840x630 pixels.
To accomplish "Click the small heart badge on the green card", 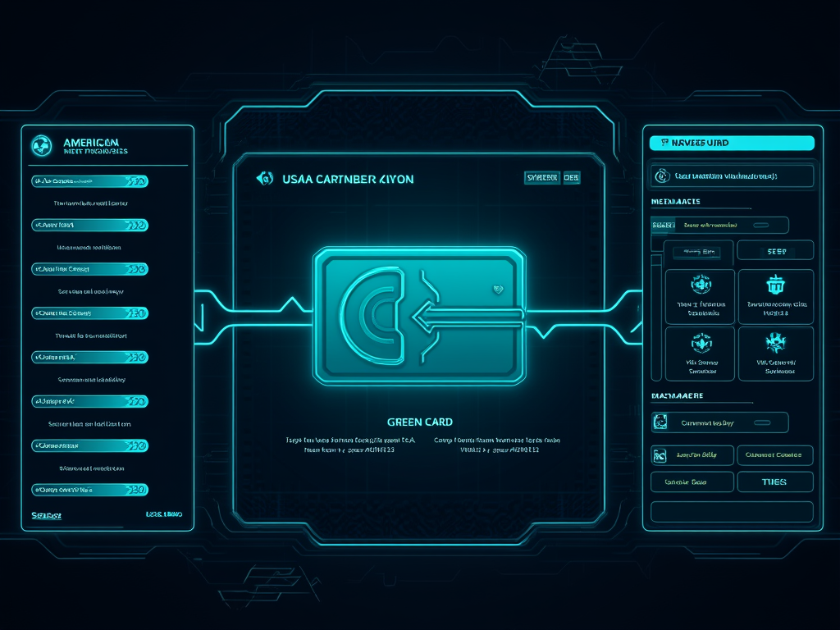I will tap(498, 290).
